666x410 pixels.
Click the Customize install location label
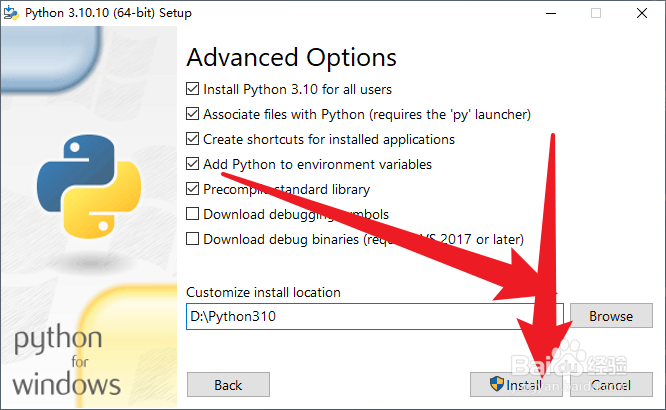[x=263, y=292]
